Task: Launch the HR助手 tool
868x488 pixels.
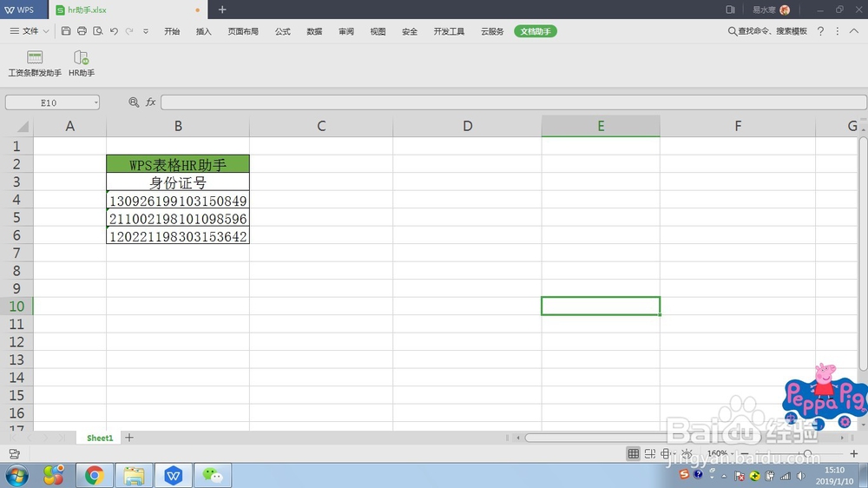Action: tap(82, 63)
